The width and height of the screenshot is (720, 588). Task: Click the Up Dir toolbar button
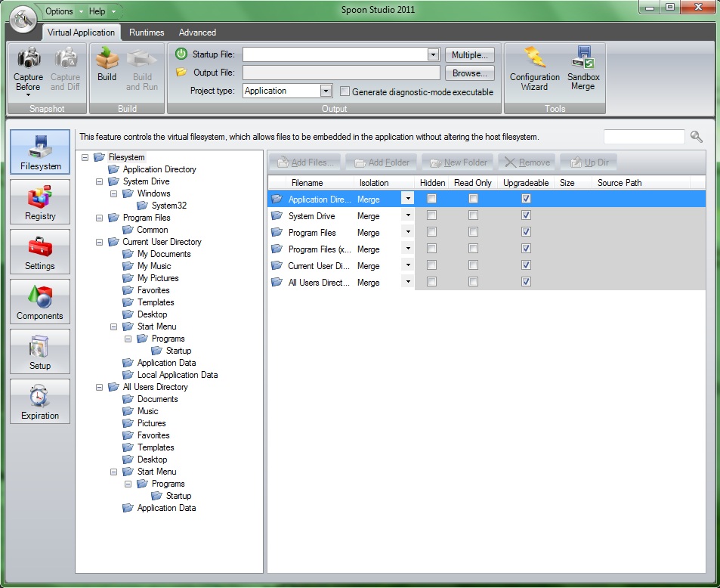click(x=589, y=162)
